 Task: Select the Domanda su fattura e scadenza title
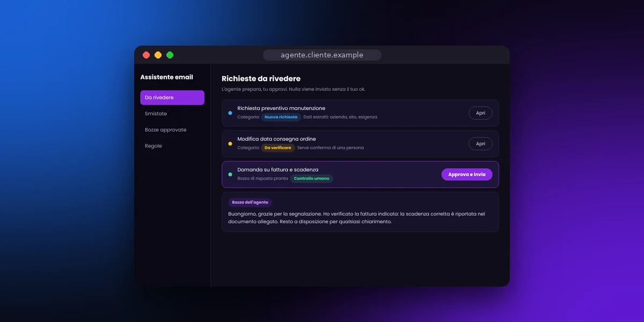278,170
